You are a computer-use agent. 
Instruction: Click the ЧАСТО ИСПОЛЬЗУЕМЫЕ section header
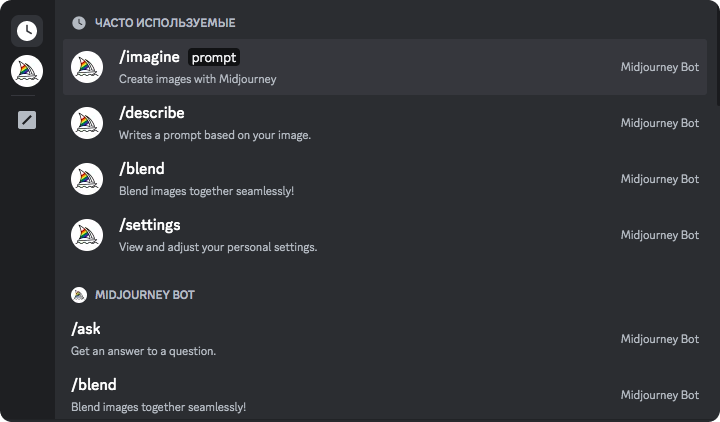165,22
